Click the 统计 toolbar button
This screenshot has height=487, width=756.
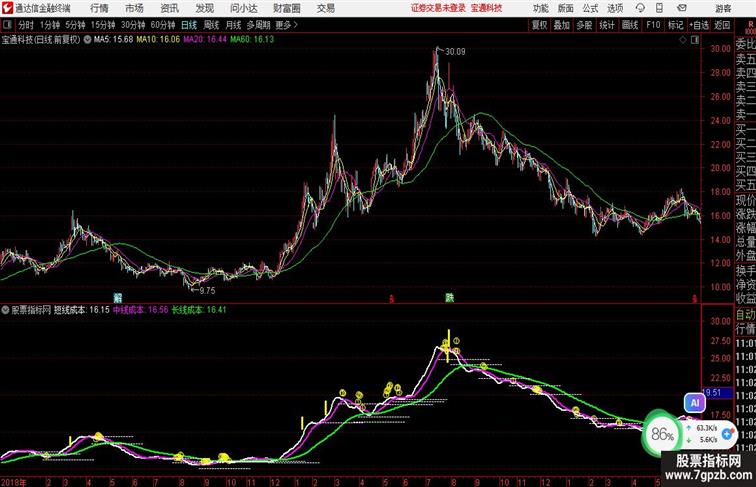pyautogui.click(x=607, y=25)
